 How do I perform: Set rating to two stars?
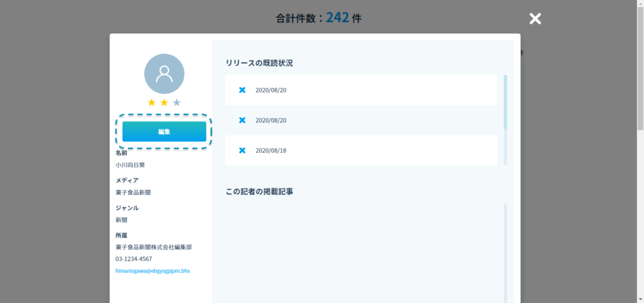tap(164, 102)
